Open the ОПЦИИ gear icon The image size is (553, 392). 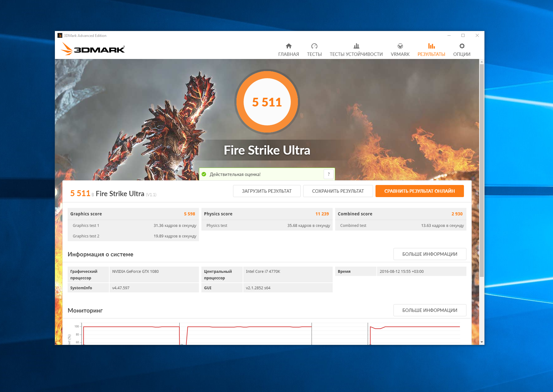(462, 46)
